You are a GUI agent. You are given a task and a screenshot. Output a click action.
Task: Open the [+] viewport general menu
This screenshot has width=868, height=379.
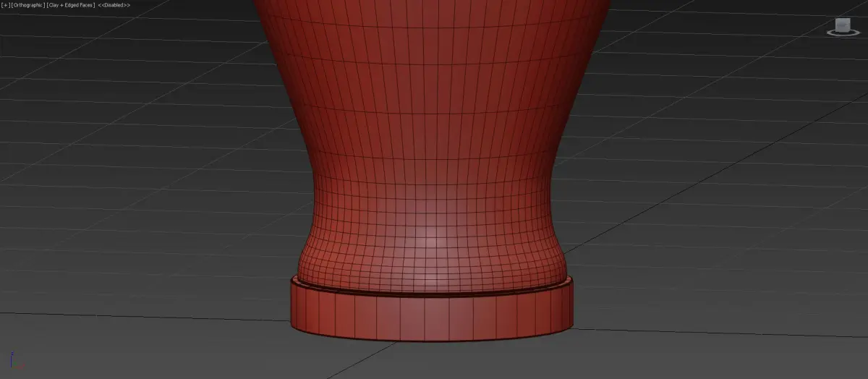[x=7, y=5]
